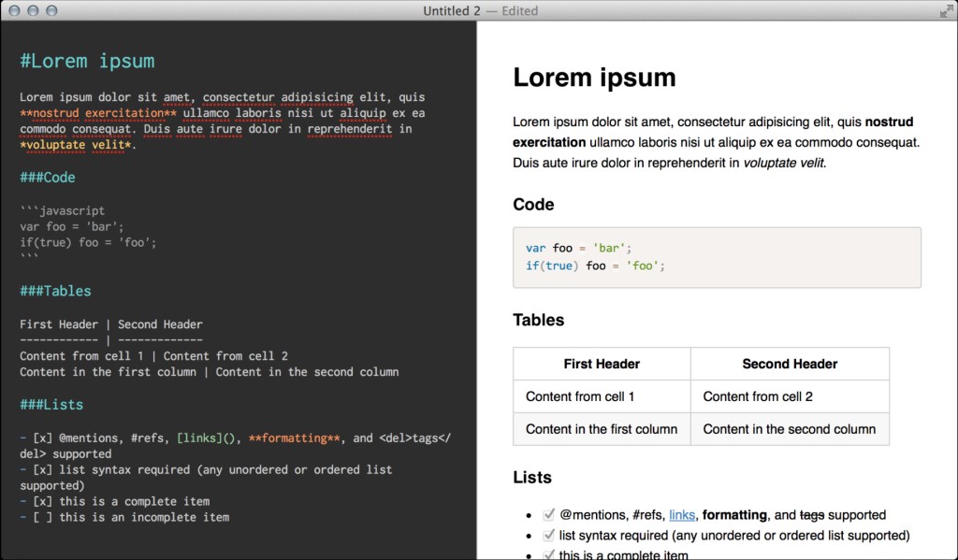The width and height of the screenshot is (958, 560).
Task: Click the "if(true) foo = 'foo';" editor line
Action: click(x=88, y=242)
